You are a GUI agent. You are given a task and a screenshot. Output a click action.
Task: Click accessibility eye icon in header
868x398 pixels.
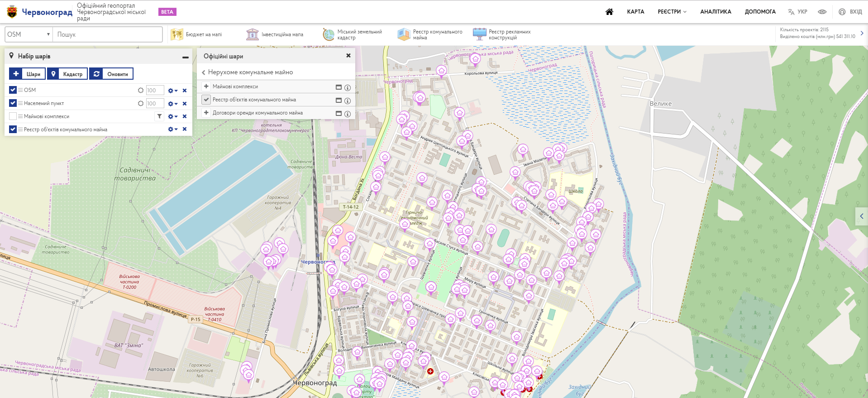(822, 12)
